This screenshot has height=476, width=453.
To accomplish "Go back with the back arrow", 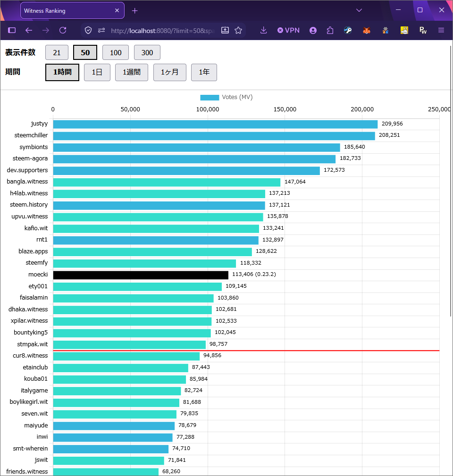I will (29, 30).
